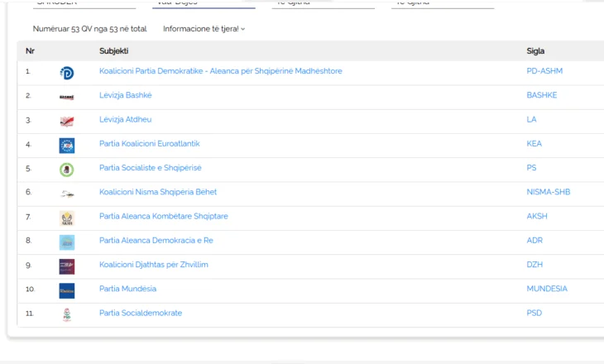604x364 pixels.
Task: Click the Lëvizja Atdheu logo icon
Action: click(67, 122)
